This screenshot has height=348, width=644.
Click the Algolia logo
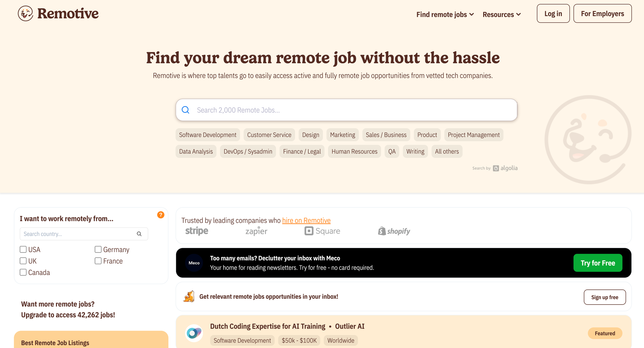tap(506, 168)
